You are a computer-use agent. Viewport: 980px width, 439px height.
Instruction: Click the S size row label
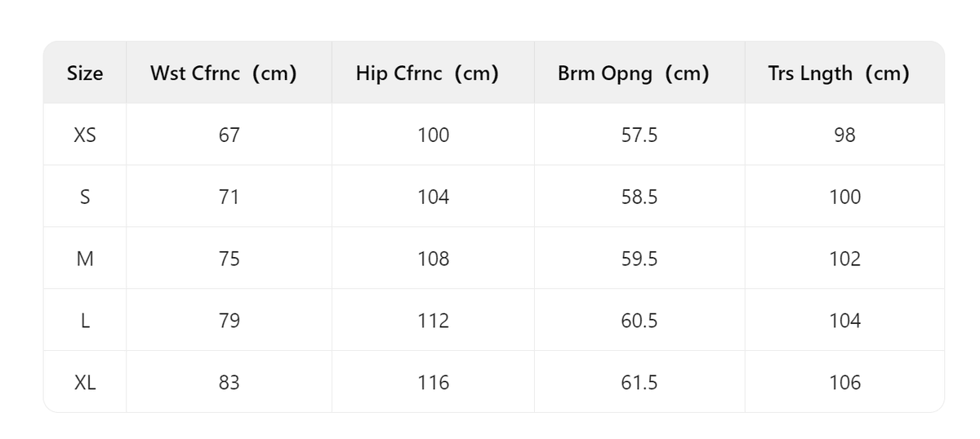coord(85,197)
